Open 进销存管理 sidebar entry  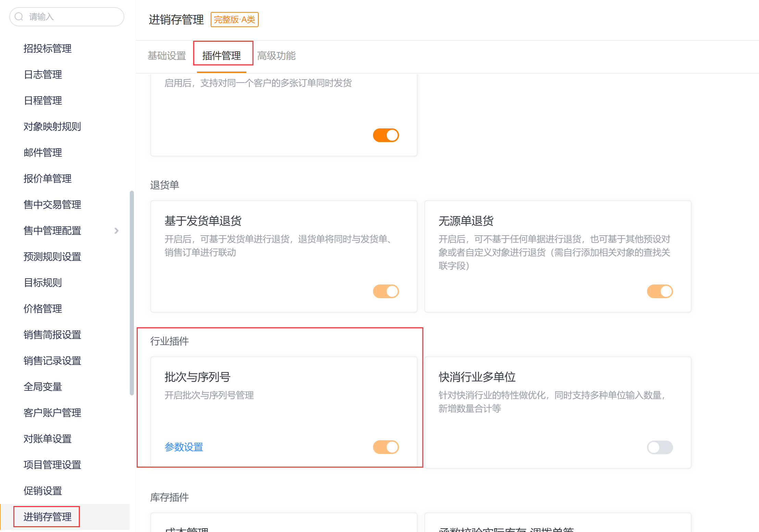(48, 517)
